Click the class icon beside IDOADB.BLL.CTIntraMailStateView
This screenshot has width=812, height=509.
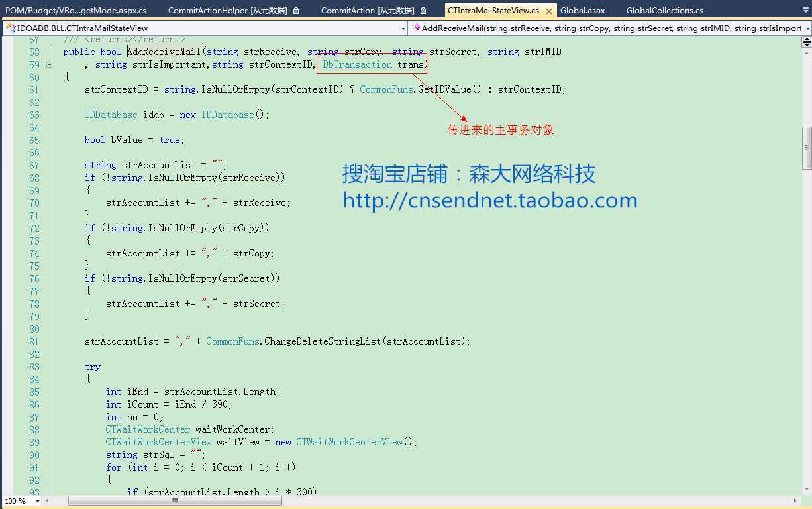coord(10,28)
